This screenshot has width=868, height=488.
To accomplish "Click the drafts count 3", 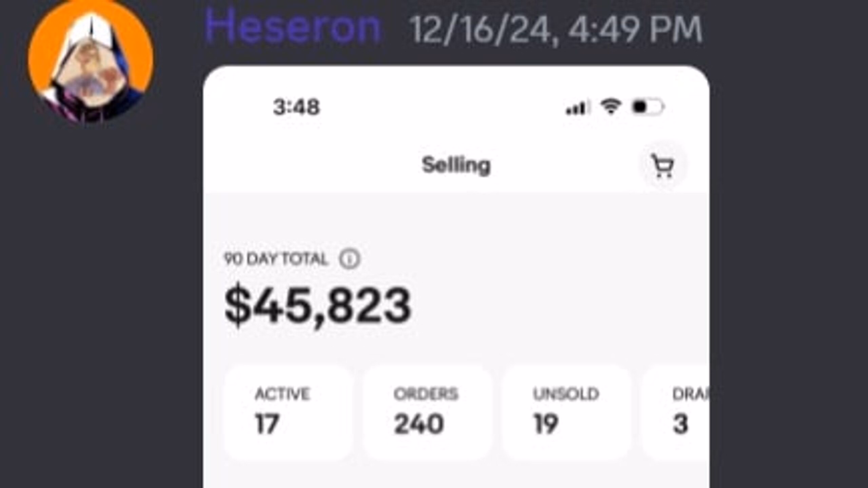I will pyautogui.click(x=680, y=424).
